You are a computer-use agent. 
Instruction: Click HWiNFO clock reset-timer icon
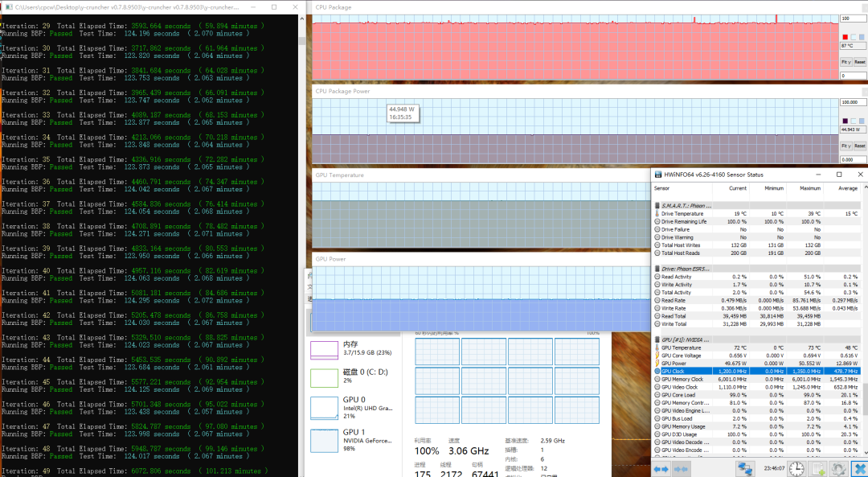pos(796,468)
